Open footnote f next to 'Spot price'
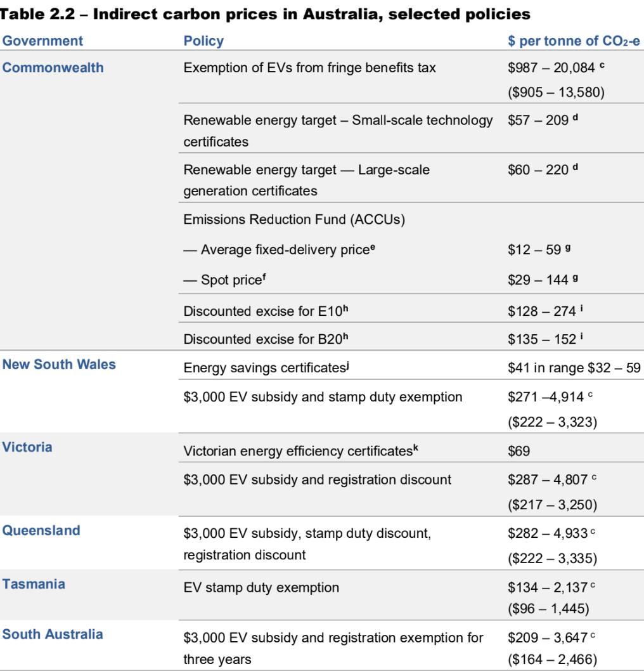The height and width of the screenshot is (671, 644). click(x=264, y=277)
